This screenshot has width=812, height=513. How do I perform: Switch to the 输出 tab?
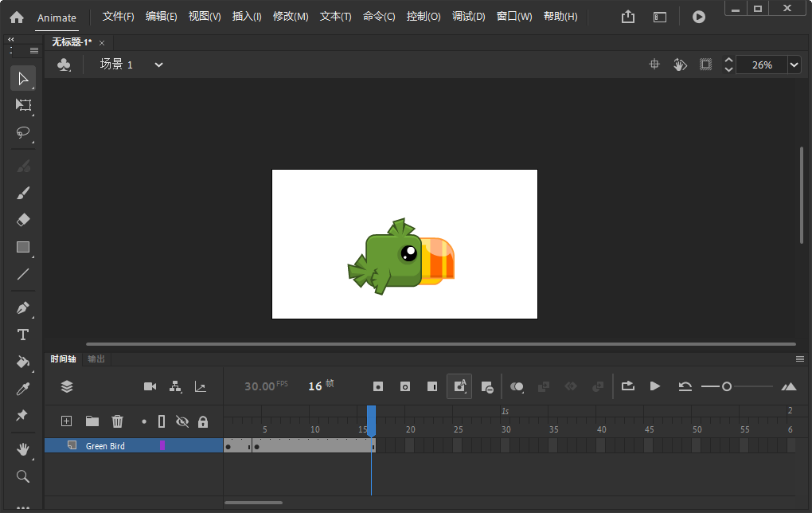[96, 358]
